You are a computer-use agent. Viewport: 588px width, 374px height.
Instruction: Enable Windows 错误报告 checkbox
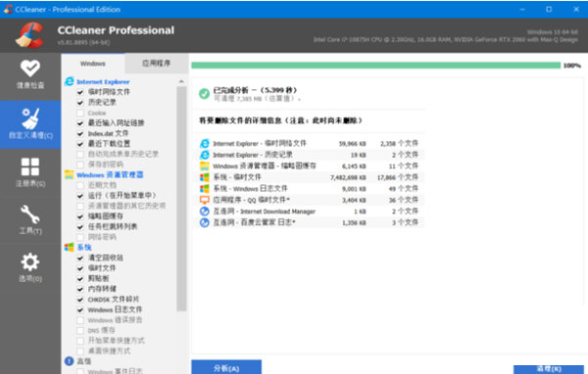point(80,320)
